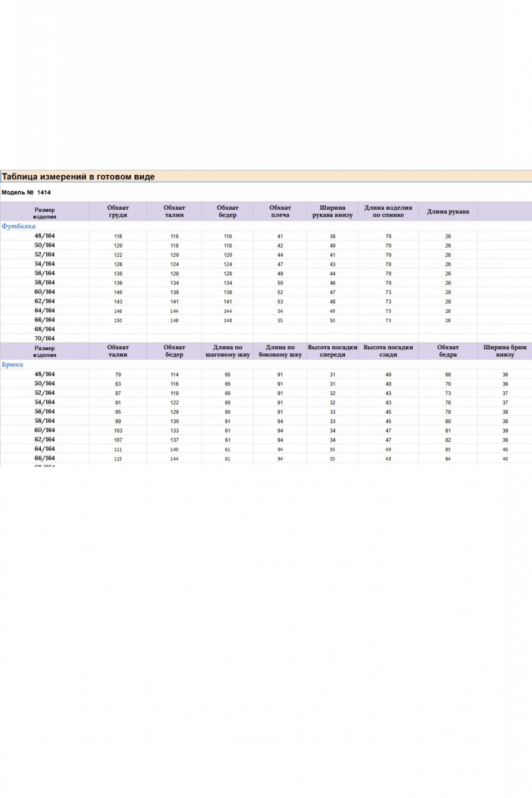The height and width of the screenshot is (798, 532).
Task: Click the 'Брюки' section label
Action: [12, 365]
